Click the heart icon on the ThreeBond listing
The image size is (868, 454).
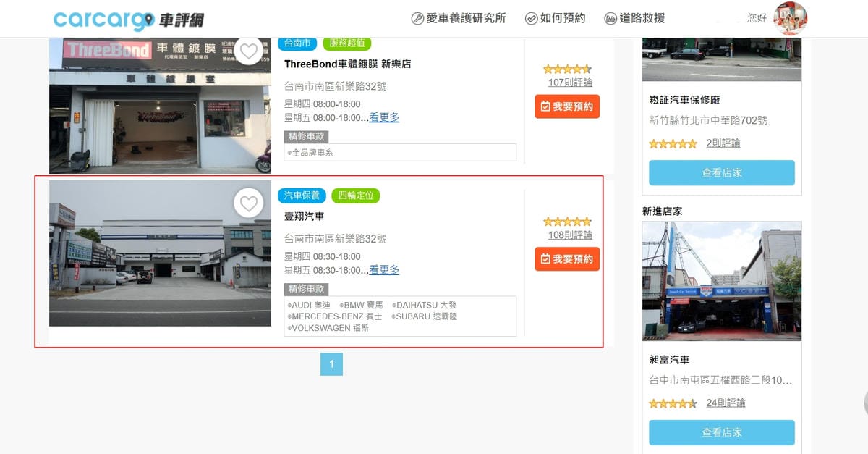pos(250,51)
